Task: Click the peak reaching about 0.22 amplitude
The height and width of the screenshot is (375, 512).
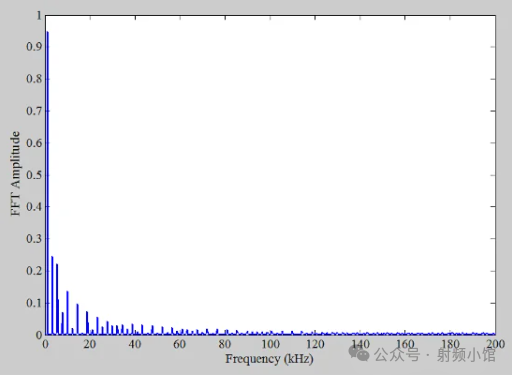Action: click(57, 299)
